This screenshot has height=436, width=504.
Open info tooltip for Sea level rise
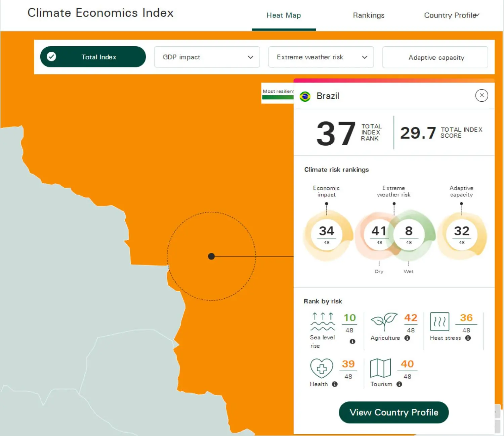[352, 341]
